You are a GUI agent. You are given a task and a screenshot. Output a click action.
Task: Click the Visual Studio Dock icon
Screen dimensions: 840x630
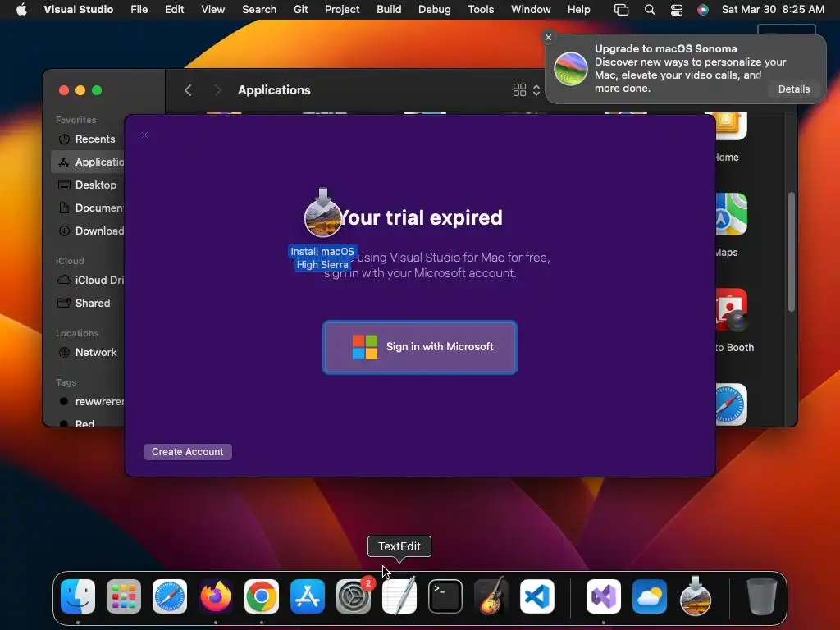click(604, 596)
